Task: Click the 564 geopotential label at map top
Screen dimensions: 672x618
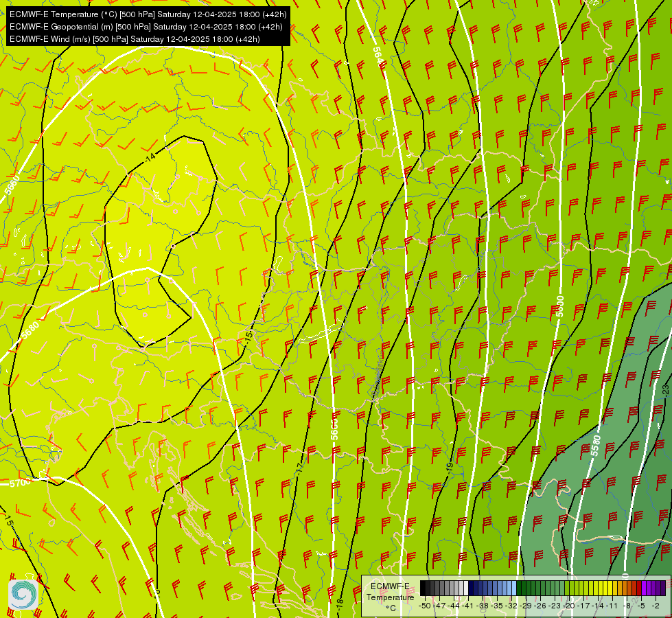Action: pyautogui.click(x=377, y=55)
